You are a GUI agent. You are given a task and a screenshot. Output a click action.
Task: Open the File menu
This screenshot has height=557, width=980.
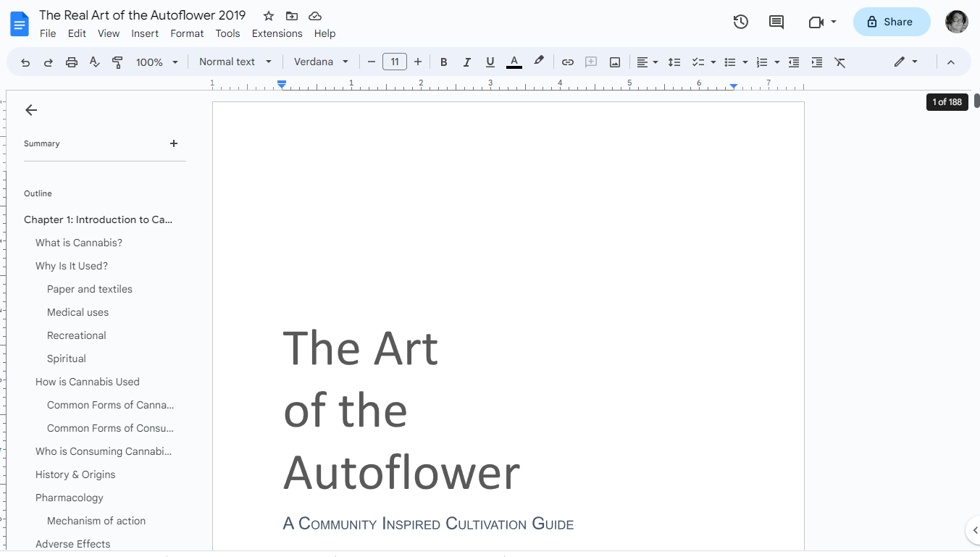48,33
